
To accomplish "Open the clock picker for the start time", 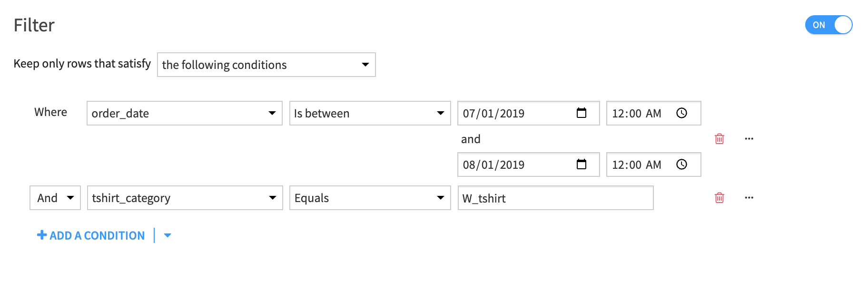I will click(682, 113).
